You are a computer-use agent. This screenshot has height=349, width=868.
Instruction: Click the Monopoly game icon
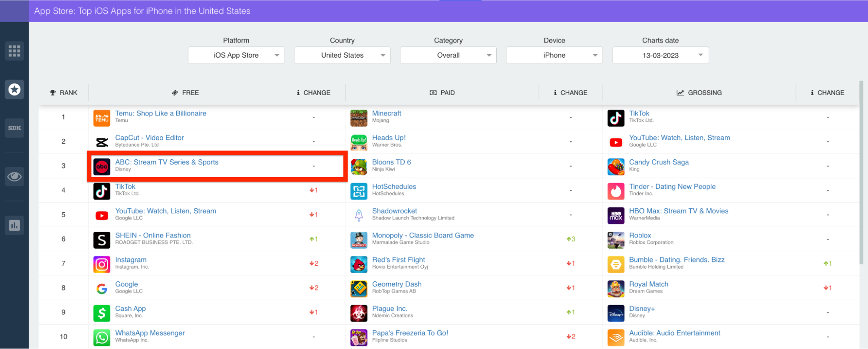point(359,240)
